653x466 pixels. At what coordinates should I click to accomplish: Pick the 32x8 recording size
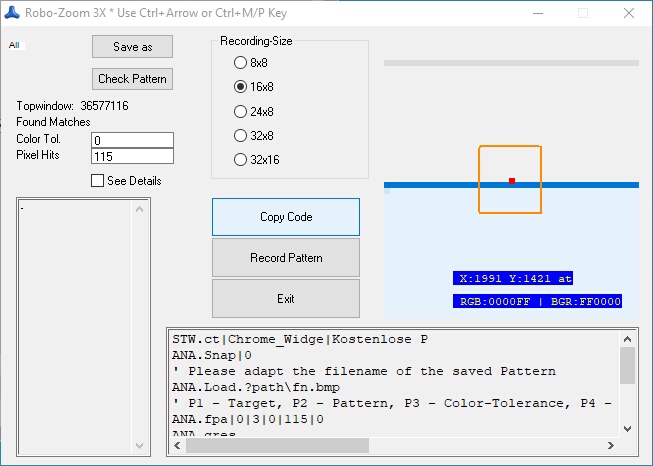click(240, 135)
